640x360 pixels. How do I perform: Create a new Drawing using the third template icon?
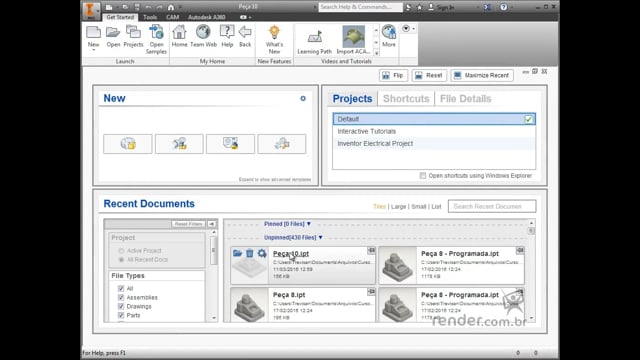tap(230, 144)
